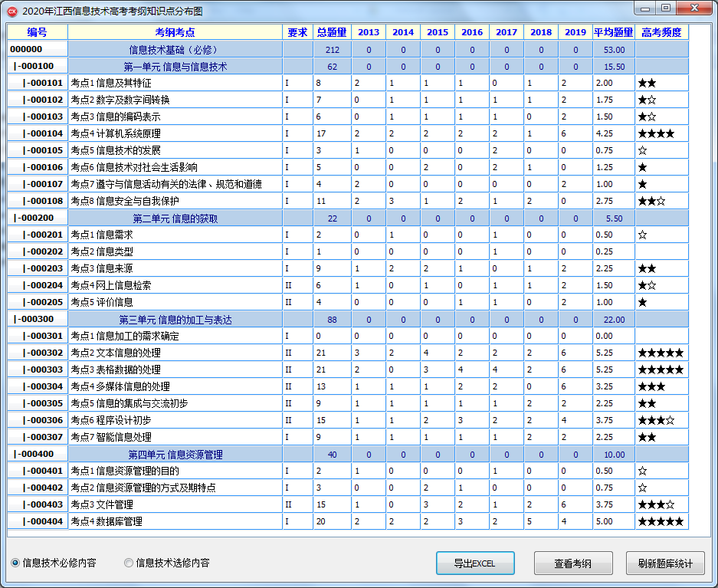
Task: Click 考点1 信息需求 cell
Action: tap(175, 235)
